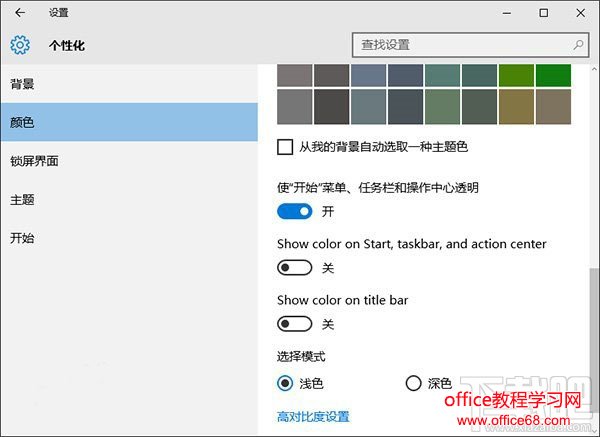
Task: Click the search magnifier icon
Action: (579, 45)
